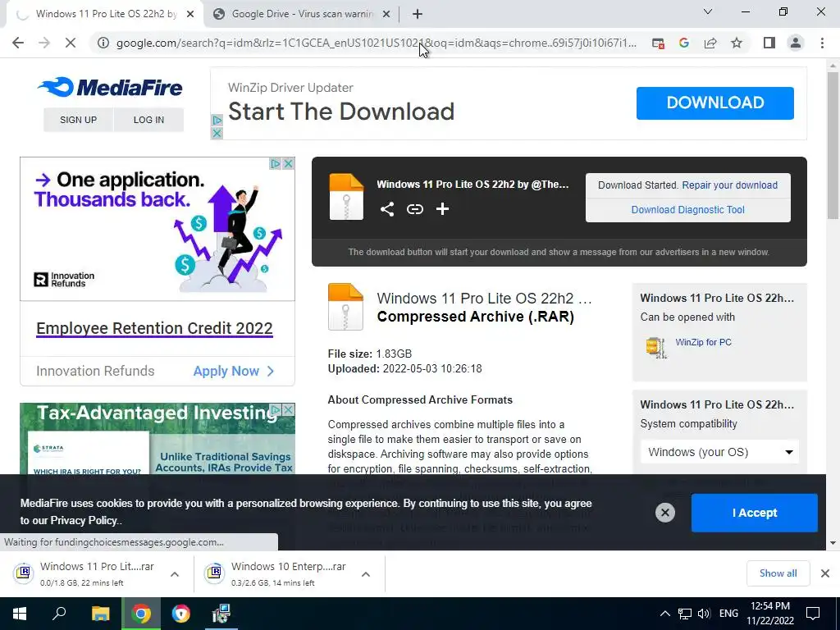Image resolution: width=840 pixels, height=630 pixels.
Task: Close the Google Drive tab
Action: [x=386, y=15]
